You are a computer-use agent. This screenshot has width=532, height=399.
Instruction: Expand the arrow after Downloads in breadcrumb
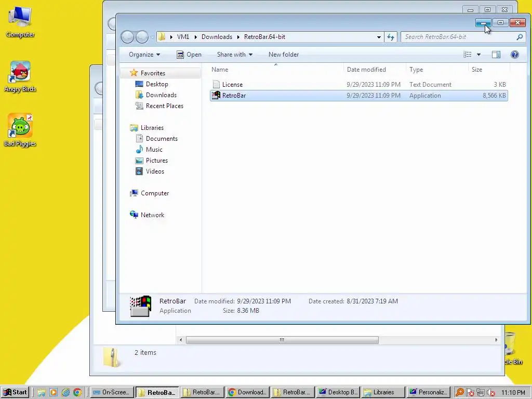coord(238,37)
